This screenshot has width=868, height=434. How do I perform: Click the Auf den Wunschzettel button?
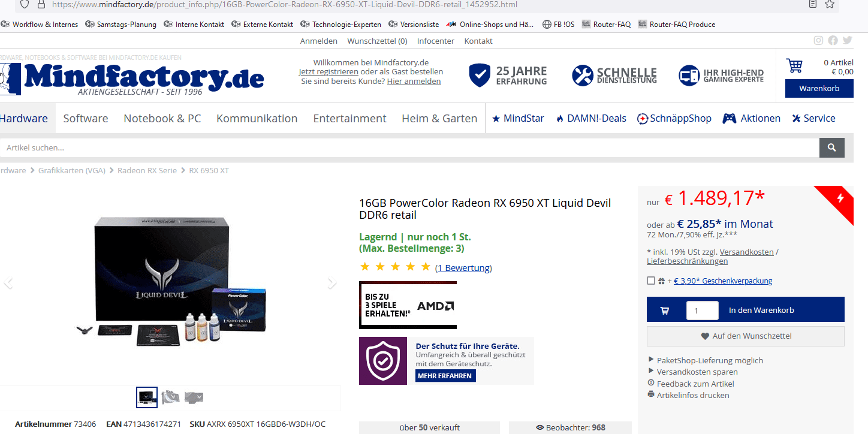click(746, 336)
